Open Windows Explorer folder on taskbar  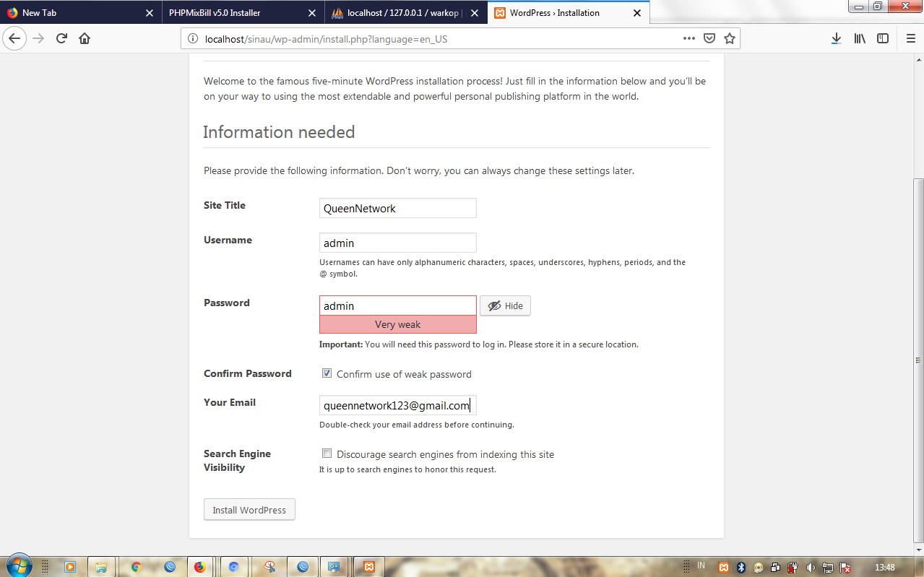(101, 567)
